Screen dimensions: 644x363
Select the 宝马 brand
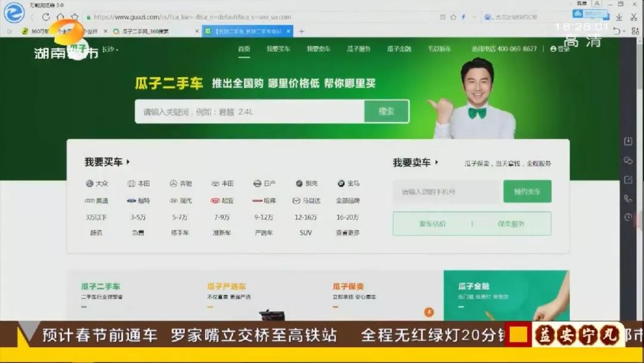click(x=348, y=183)
